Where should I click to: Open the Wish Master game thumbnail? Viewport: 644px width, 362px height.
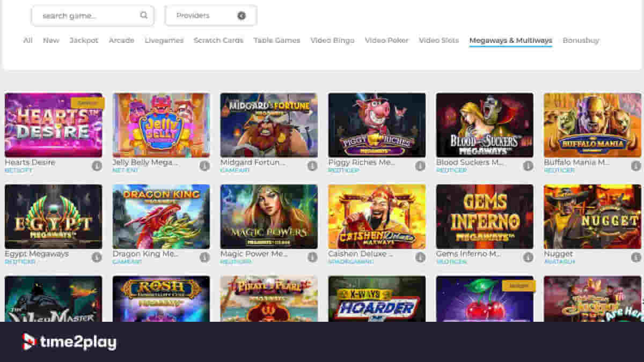coord(53,299)
